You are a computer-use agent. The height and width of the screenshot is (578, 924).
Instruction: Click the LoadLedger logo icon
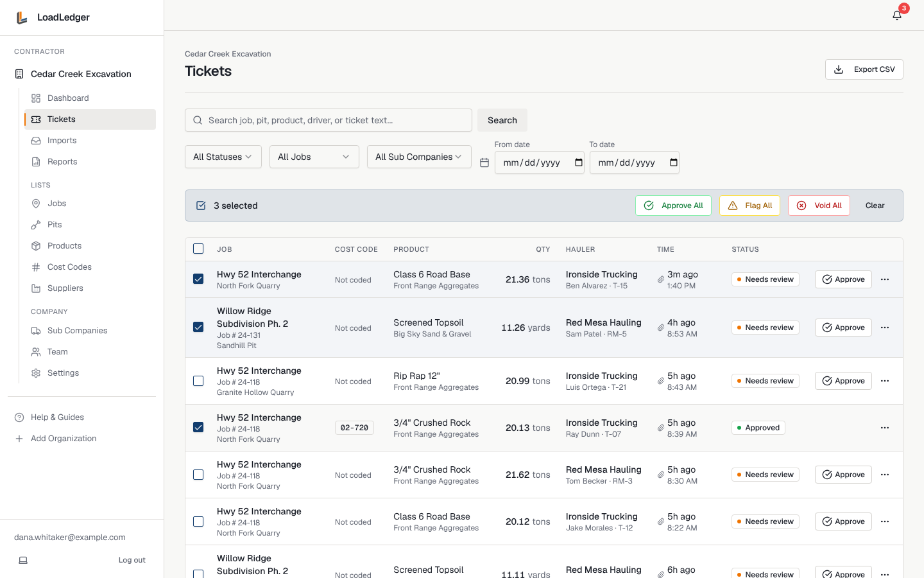22,17
